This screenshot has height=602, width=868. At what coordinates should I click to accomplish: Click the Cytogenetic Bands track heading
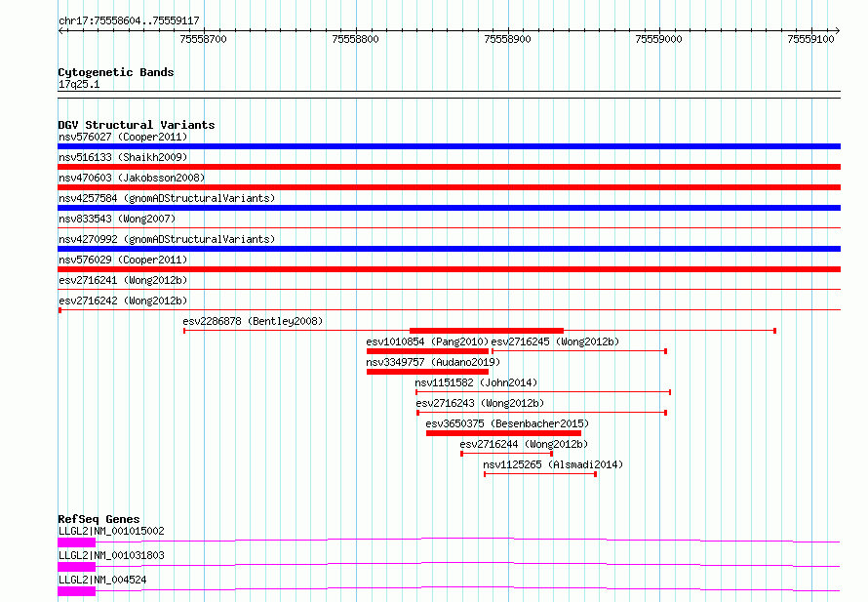point(116,72)
